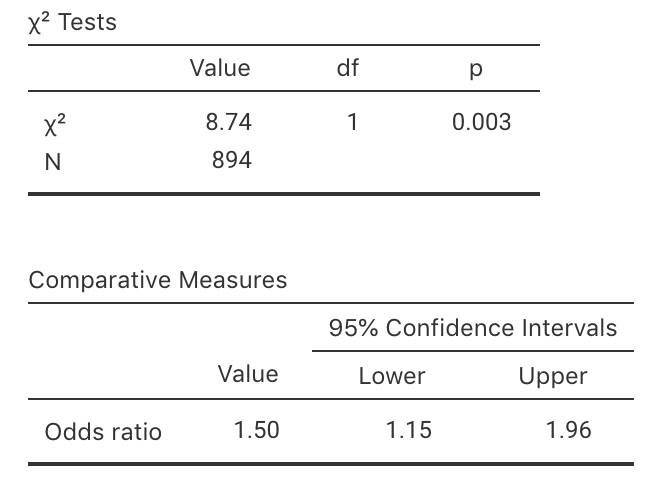Select the 95% Confidence Intervals header
This screenshot has width=664, height=488.
[x=473, y=328]
